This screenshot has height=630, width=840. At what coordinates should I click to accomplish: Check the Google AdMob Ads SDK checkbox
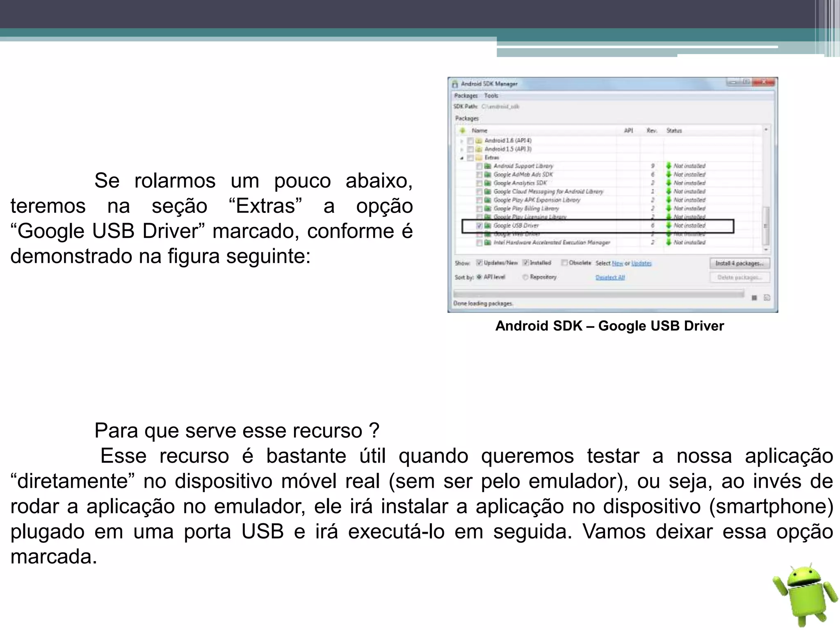point(479,175)
